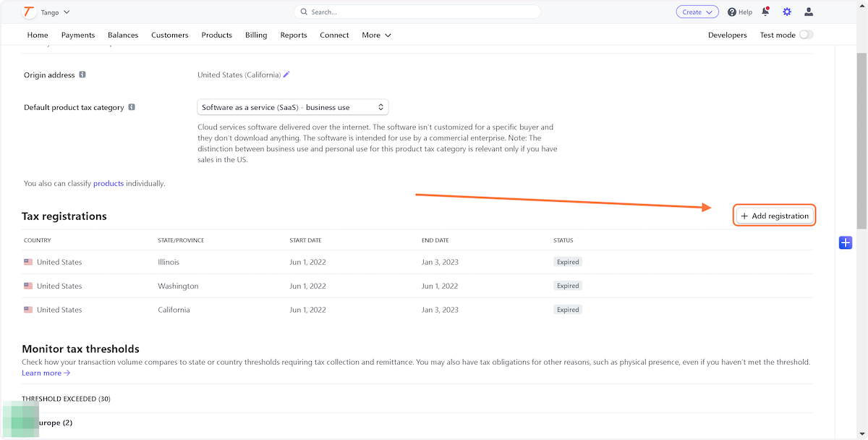868x440 pixels.
Task: Open Default product tax category dropdown
Action: point(293,107)
